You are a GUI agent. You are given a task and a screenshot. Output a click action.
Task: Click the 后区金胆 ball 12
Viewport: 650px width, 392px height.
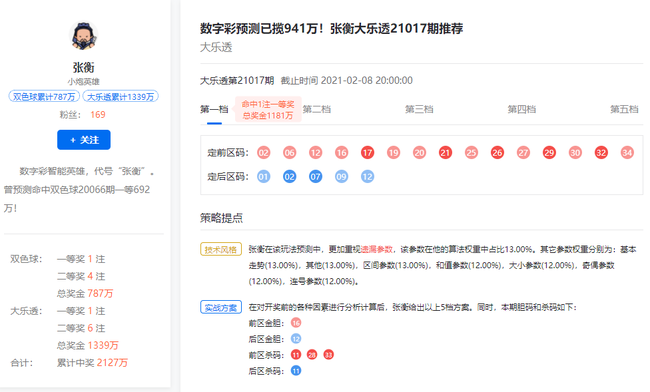click(x=296, y=339)
